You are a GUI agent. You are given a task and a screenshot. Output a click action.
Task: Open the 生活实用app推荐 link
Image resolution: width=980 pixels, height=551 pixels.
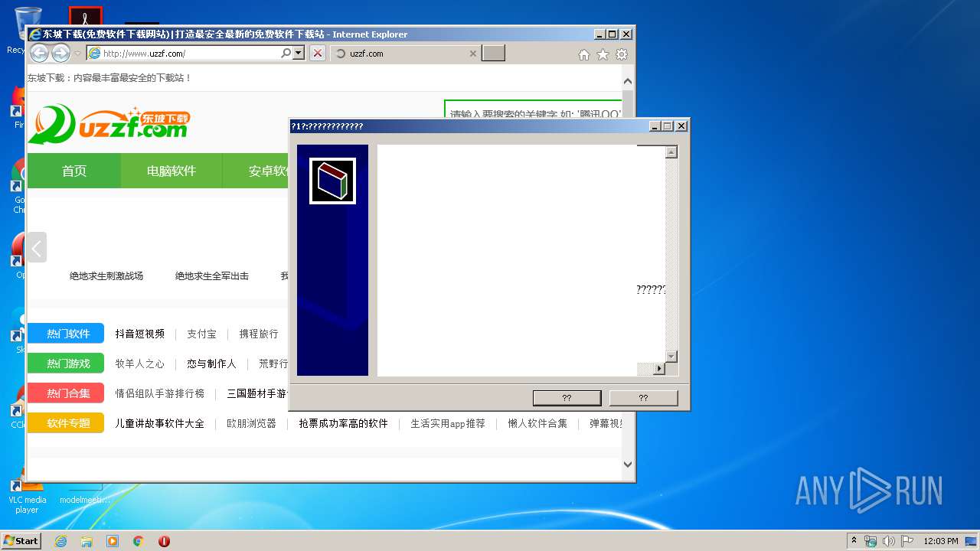coord(448,423)
